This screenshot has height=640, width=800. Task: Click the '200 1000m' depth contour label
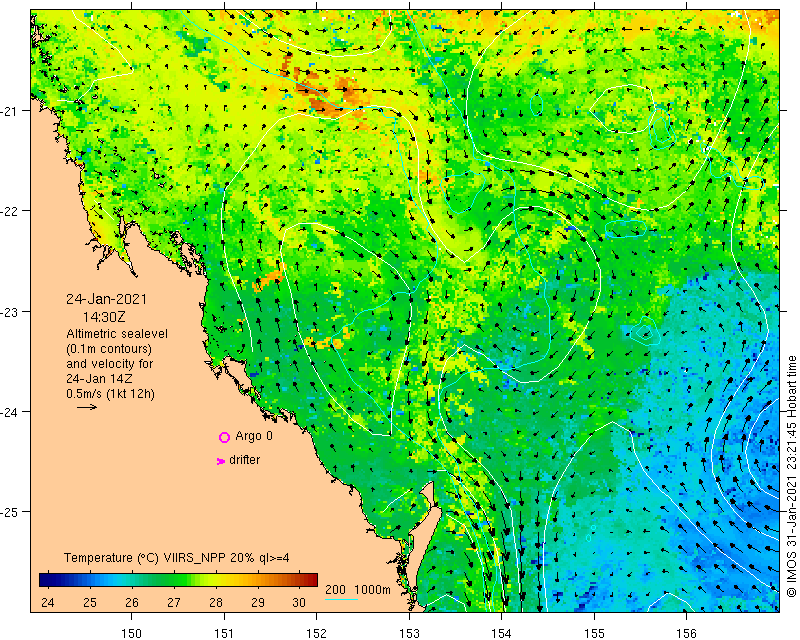tap(358, 589)
